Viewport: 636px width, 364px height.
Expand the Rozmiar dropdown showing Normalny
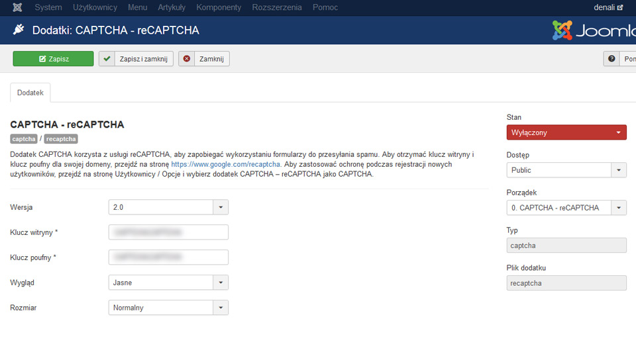tap(168, 308)
